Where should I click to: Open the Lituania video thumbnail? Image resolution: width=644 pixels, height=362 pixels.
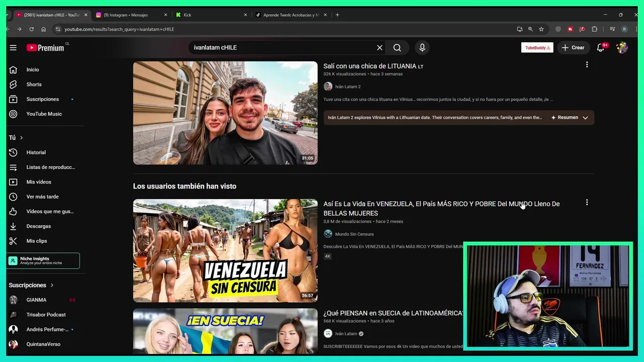225,113
